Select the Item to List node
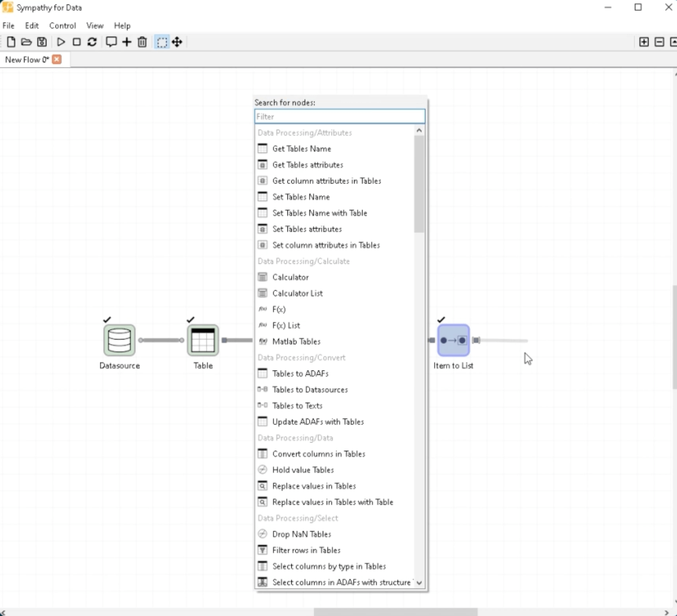Image resolution: width=677 pixels, height=616 pixels. (x=453, y=340)
